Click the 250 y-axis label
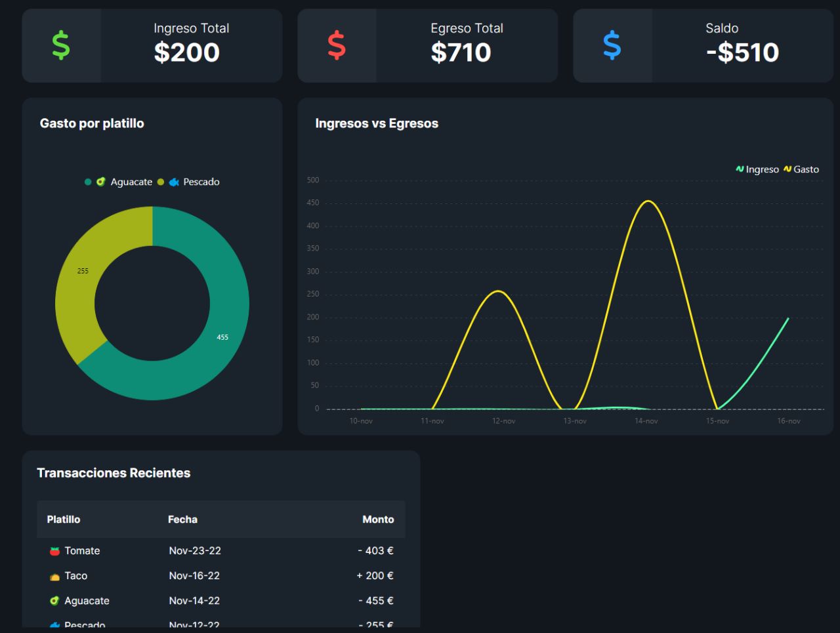 click(x=313, y=294)
